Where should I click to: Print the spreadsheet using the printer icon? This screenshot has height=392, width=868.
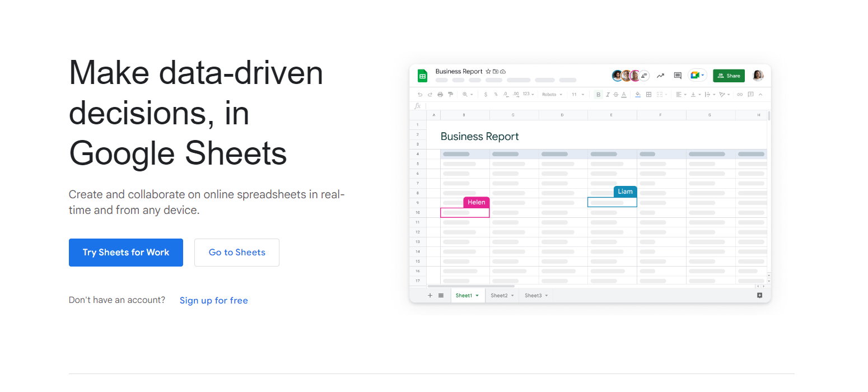click(440, 95)
